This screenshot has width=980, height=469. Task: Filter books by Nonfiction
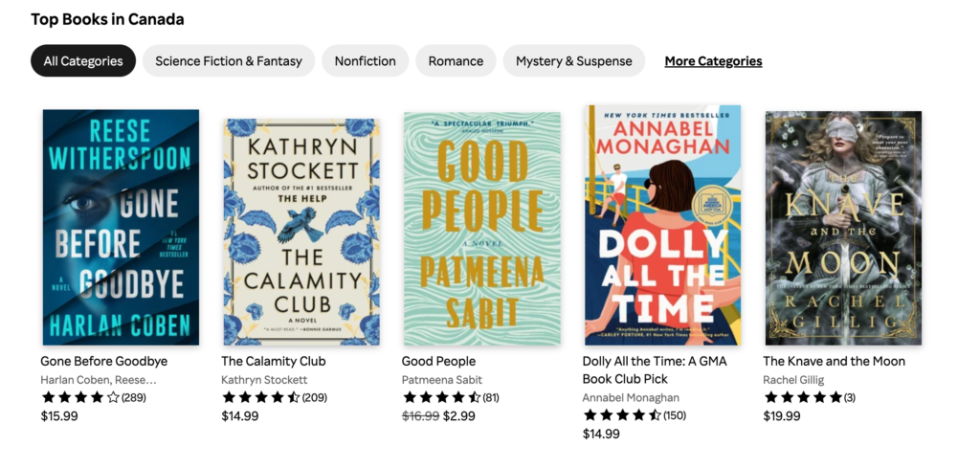(x=365, y=60)
